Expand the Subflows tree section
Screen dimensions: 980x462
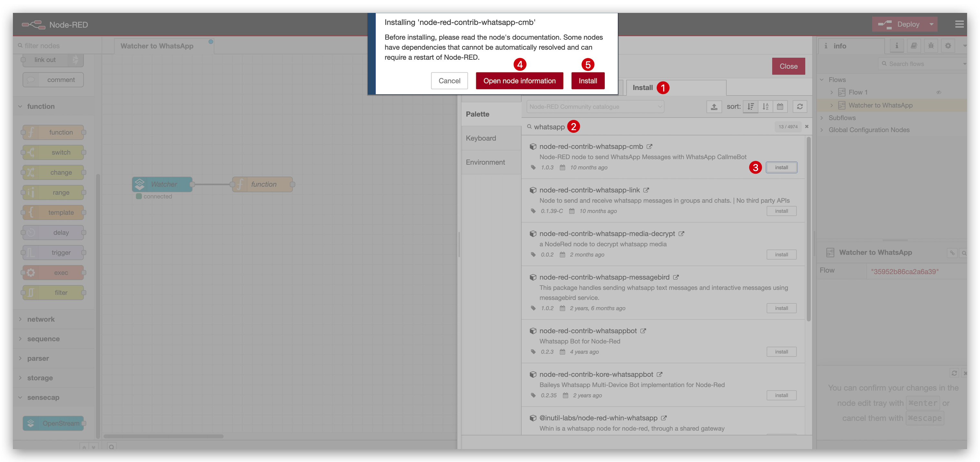point(822,118)
